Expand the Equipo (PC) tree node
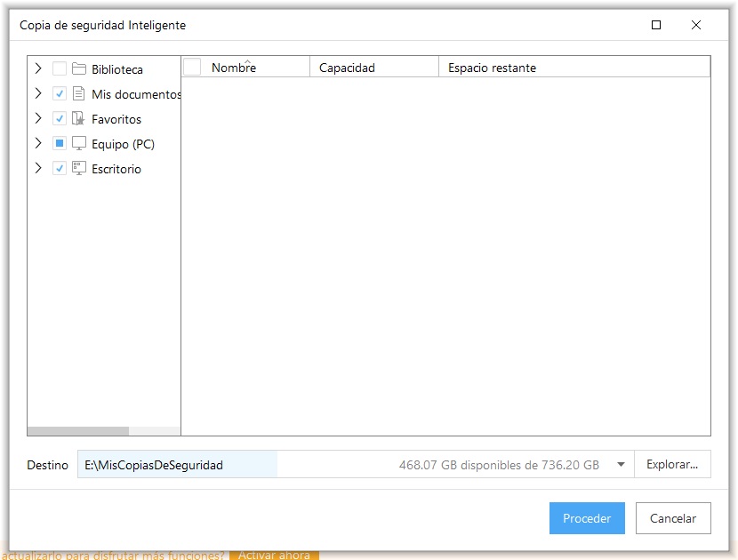Screen dimensions: 738x560 coord(37,144)
